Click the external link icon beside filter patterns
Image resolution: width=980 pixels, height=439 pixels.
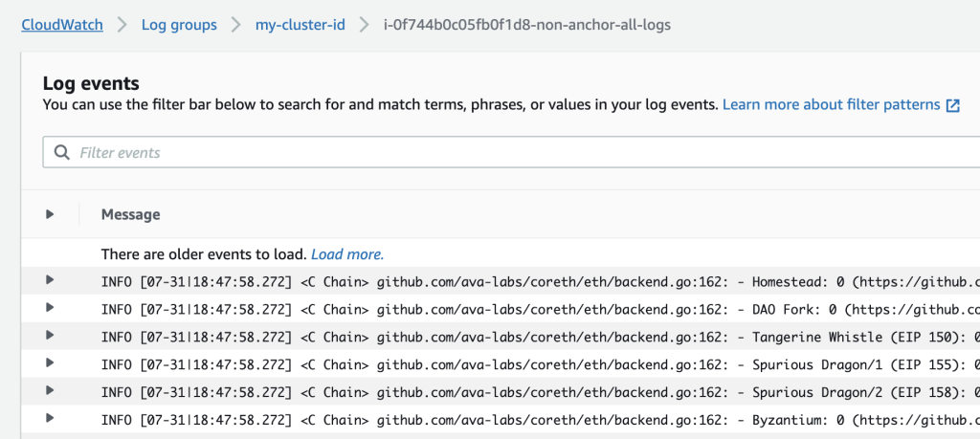(x=953, y=105)
